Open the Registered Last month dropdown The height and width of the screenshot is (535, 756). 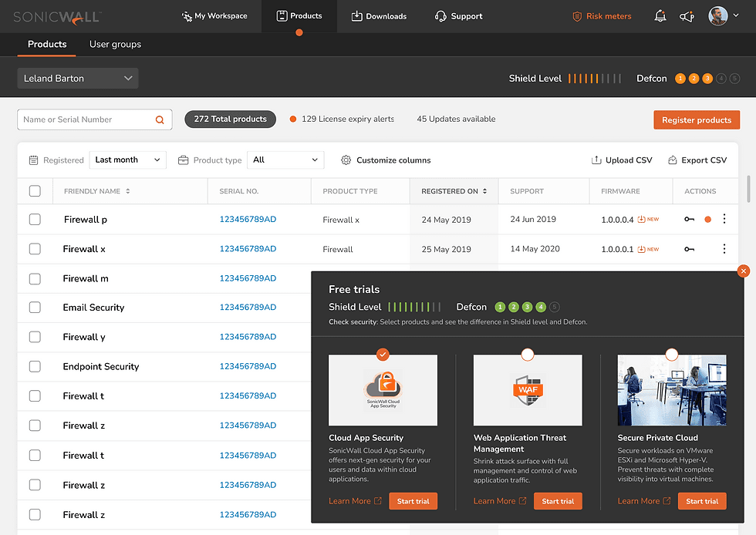pos(128,160)
